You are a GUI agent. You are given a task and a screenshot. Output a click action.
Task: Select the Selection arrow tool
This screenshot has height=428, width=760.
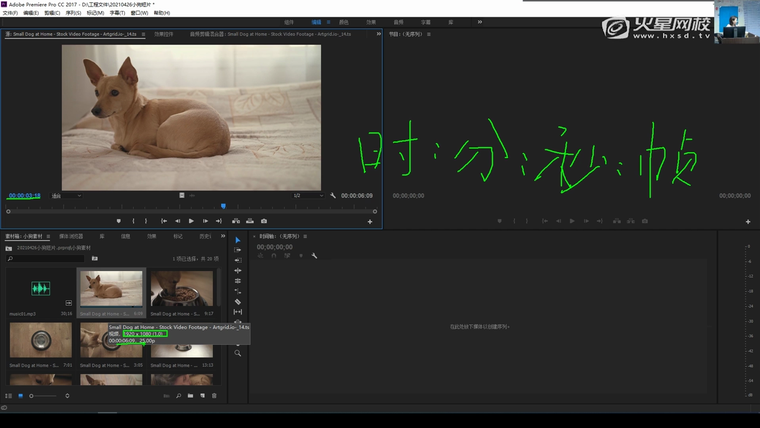238,240
